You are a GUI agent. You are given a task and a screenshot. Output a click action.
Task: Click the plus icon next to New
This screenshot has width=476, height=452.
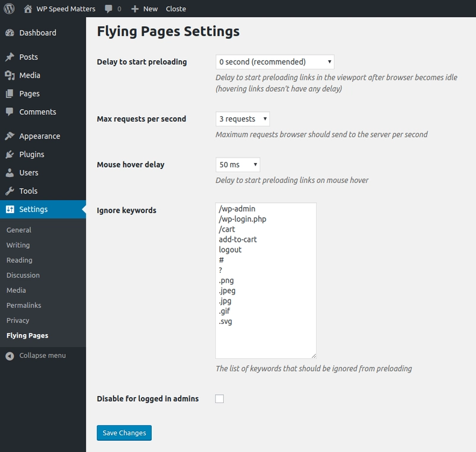(135, 9)
